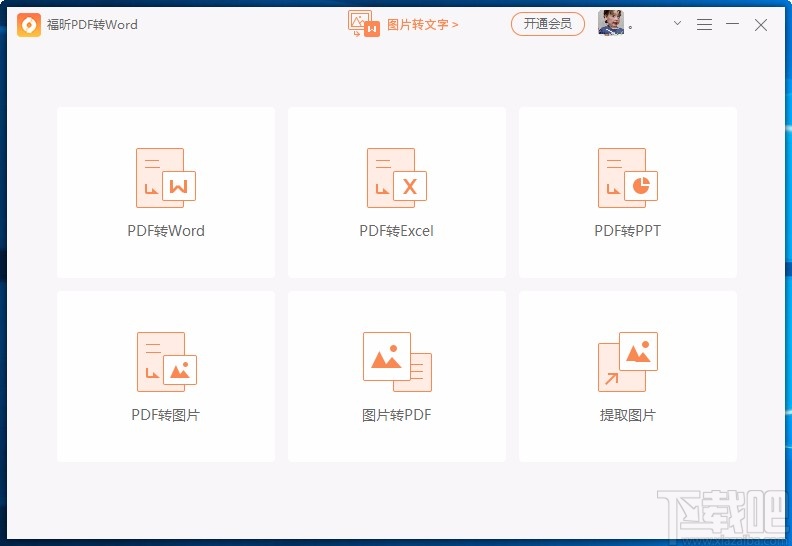792x546 pixels.
Task: Minimize the application window
Action: (732, 24)
